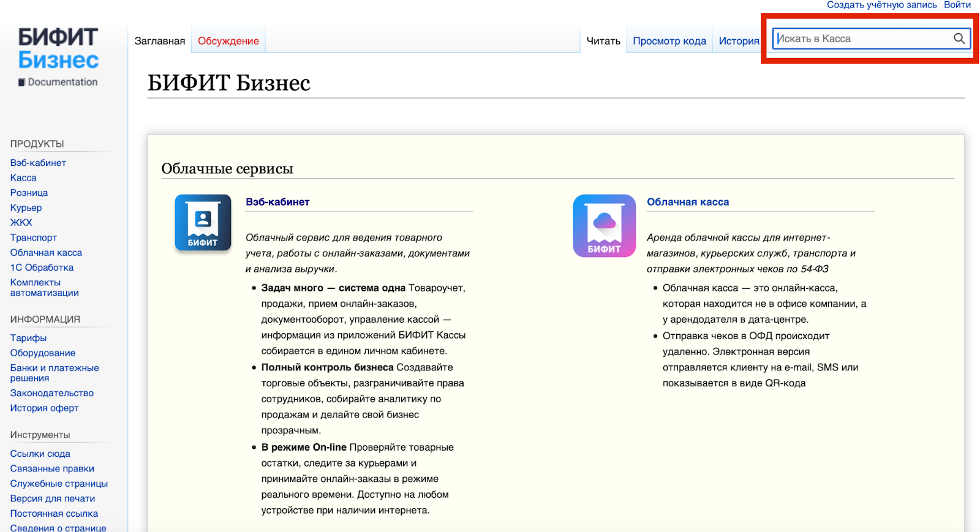This screenshot has width=980, height=532.
Task: Click Постоянная ссылка link
Action: click(x=54, y=514)
